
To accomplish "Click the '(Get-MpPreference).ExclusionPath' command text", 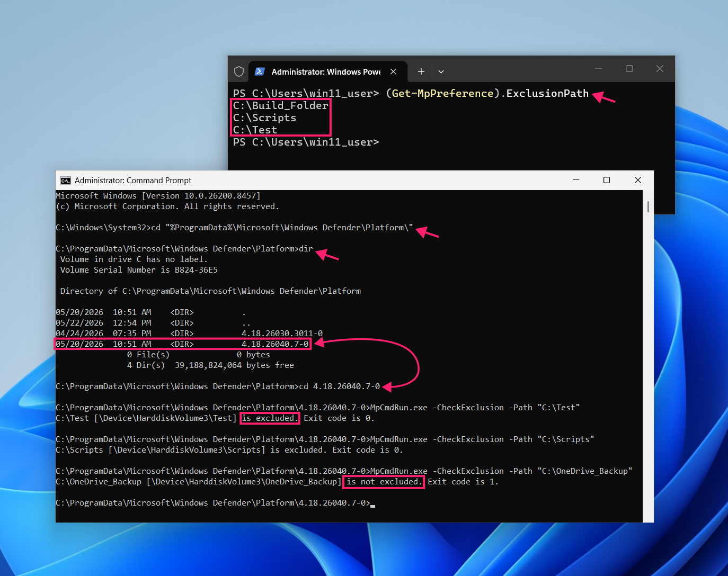I will [x=487, y=93].
